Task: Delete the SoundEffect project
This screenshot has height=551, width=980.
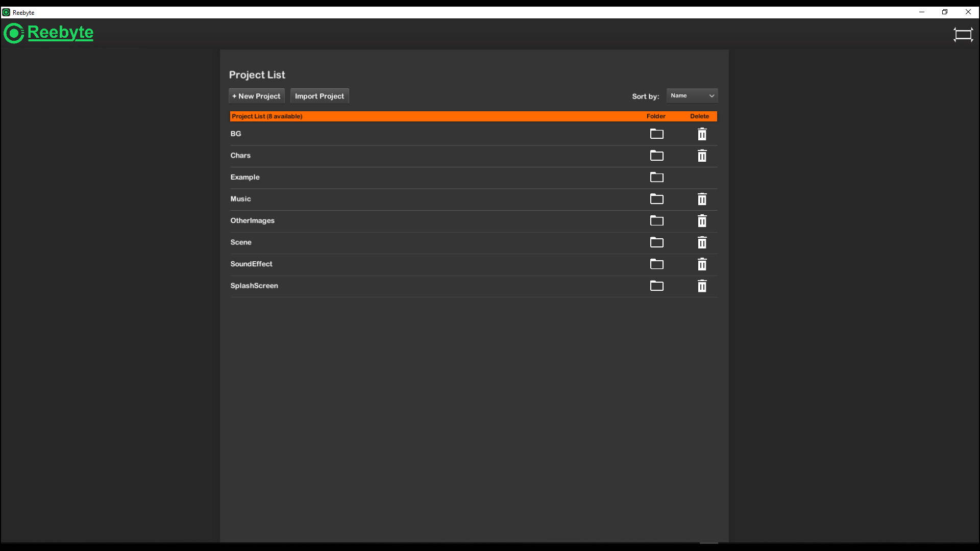Action: tap(702, 264)
